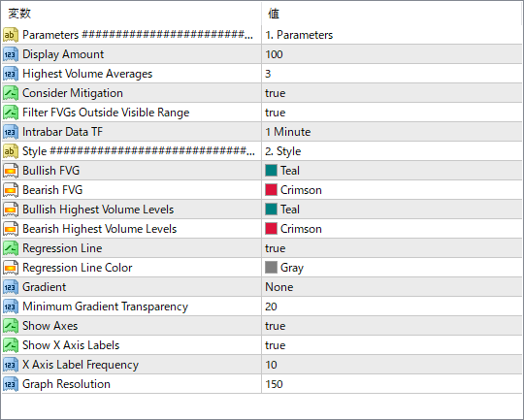Image resolution: width=524 pixels, height=420 pixels.
Task: Click the boolean icon beside Consider Mitigation
Action: pyautogui.click(x=11, y=93)
